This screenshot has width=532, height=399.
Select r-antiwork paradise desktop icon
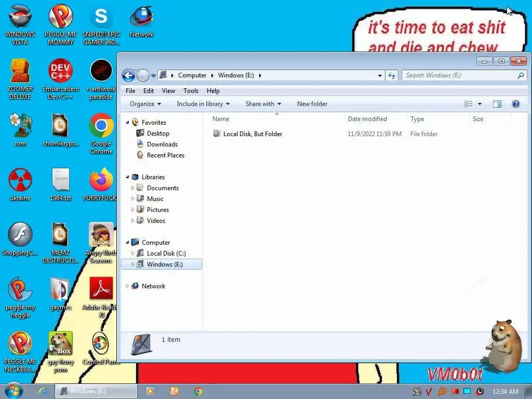coord(101,79)
